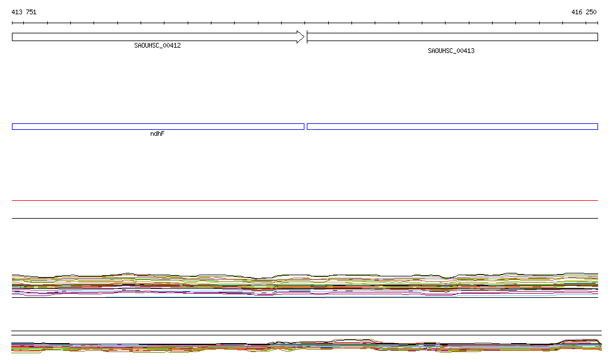The image size is (610, 364).
Task: Click the middle of the coordinate ruler
Action: [305, 23]
